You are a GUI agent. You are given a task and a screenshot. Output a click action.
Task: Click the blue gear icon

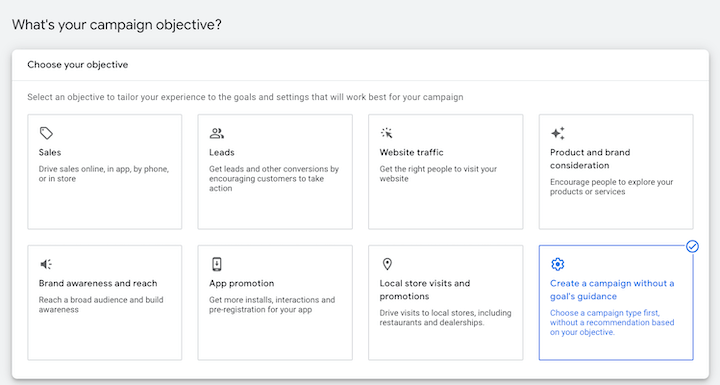[x=557, y=264]
